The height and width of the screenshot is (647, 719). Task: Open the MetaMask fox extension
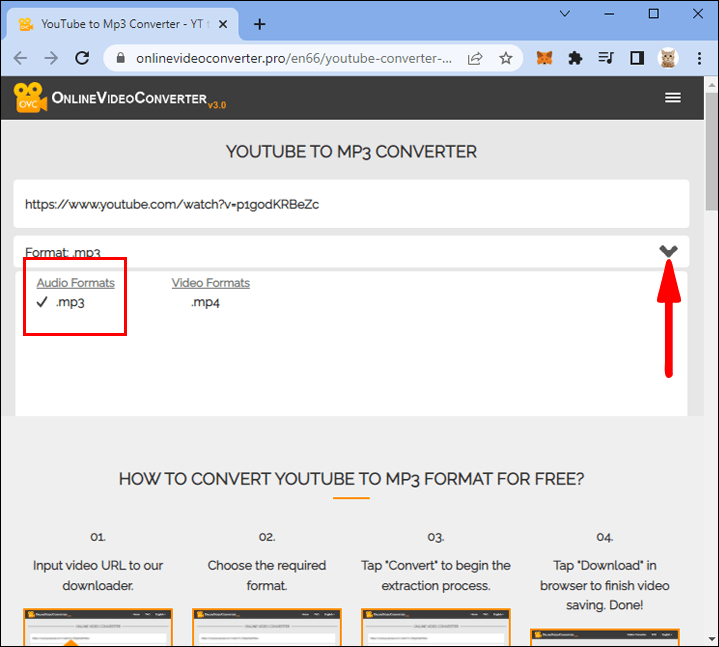point(544,58)
